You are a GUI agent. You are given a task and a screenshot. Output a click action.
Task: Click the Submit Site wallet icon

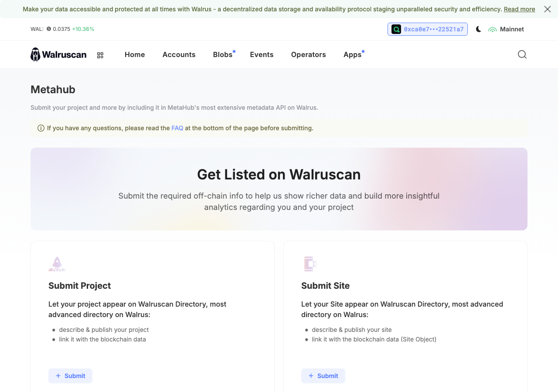click(310, 264)
